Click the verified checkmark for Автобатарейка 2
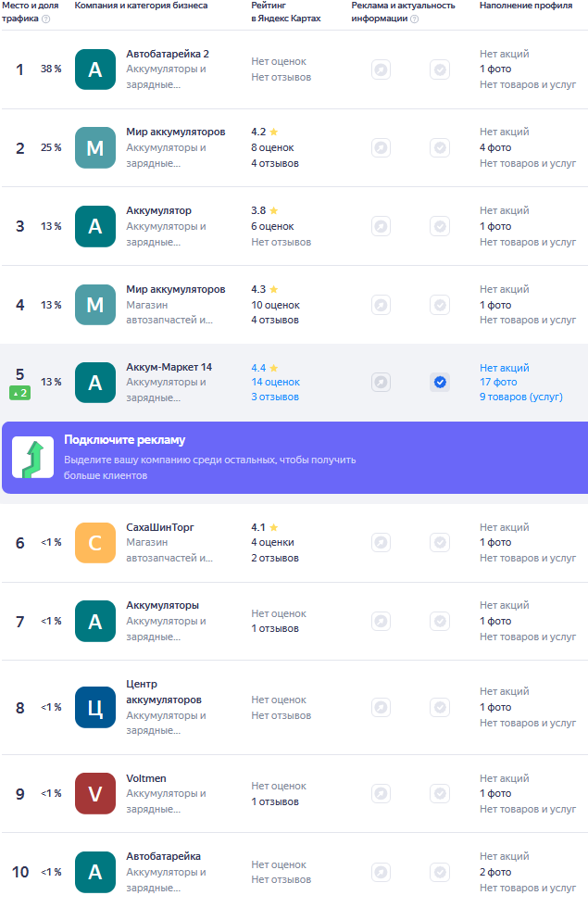This screenshot has width=588, height=908. tap(440, 69)
